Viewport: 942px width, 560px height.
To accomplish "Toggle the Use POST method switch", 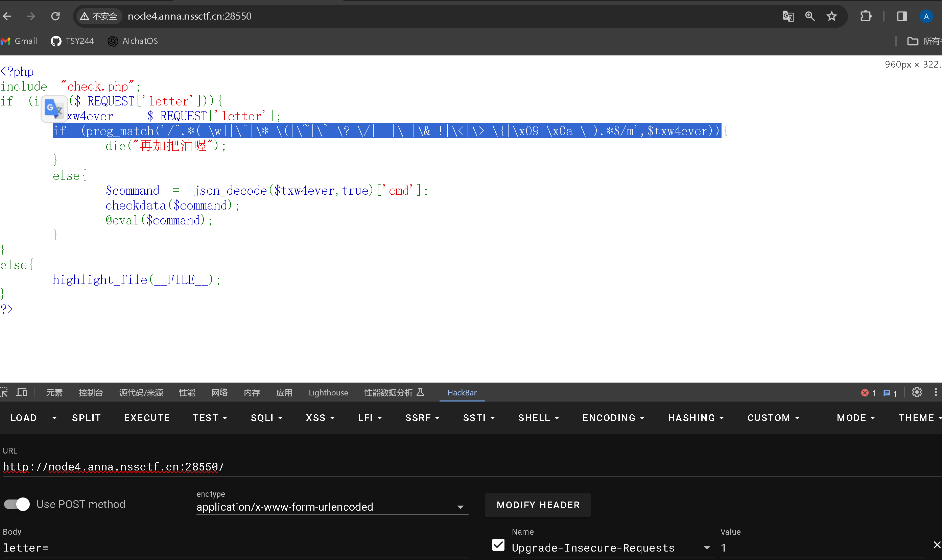I will coord(17,504).
